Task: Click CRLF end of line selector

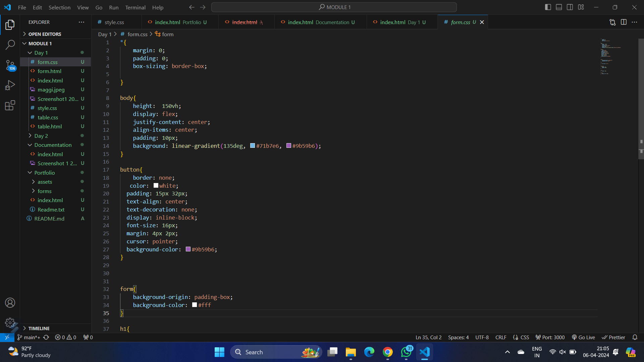Action: pyautogui.click(x=501, y=337)
